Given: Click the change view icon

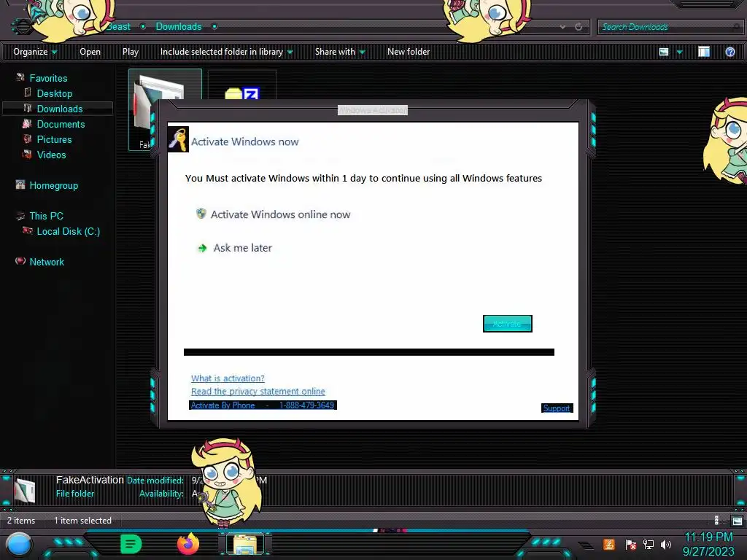Looking at the screenshot, I should point(664,52).
